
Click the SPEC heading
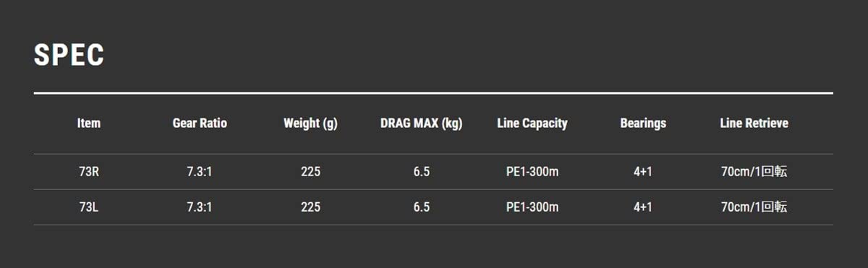(x=69, y=56)
